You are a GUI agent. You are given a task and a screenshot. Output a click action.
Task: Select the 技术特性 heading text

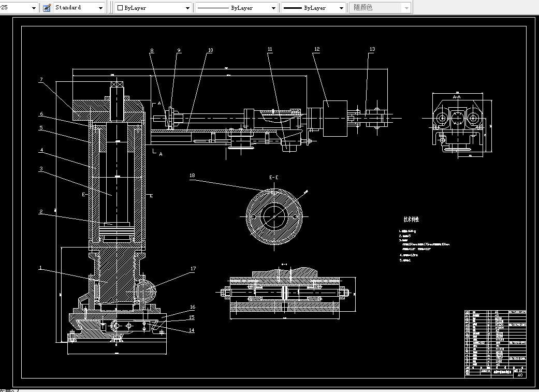[411, 220]
